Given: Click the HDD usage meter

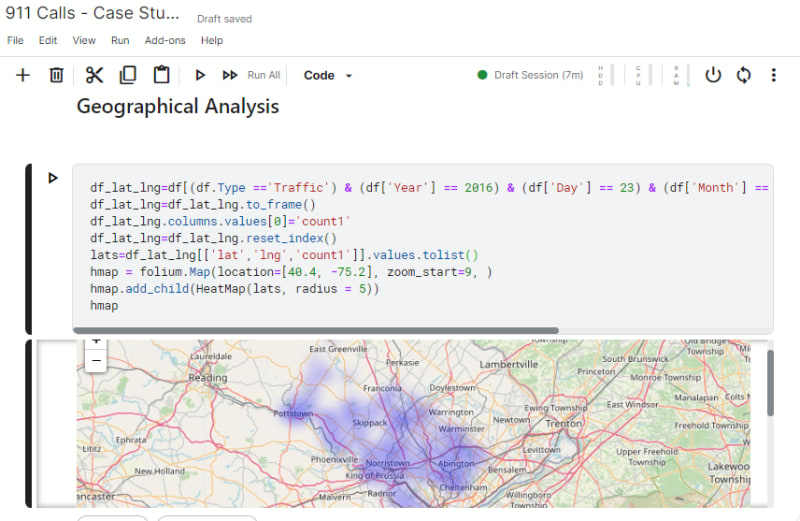Looking at the screenshot, I should pos(606,75).
